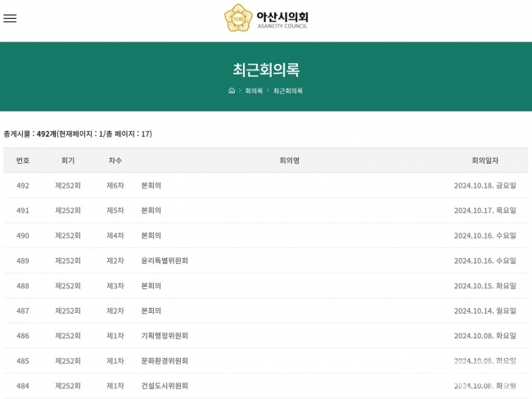This screenshot has width=532, height=399.
Task: Open 건설도시위원회 meeting minutes
Action: (x=165, y=386)
